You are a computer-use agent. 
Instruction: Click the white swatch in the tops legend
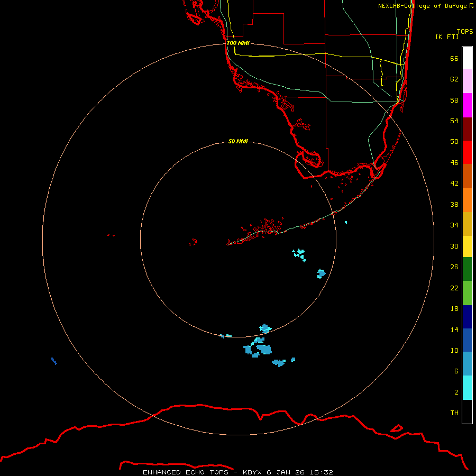(467, 58)
